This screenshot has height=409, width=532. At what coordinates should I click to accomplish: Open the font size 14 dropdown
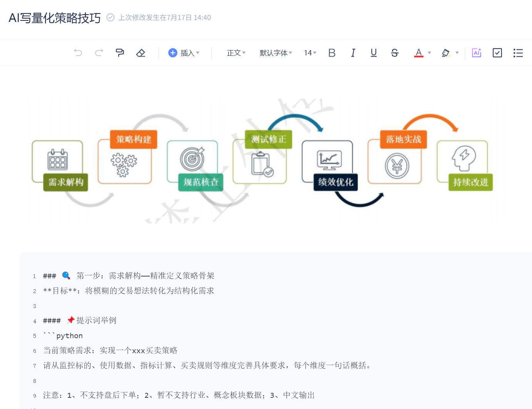[x=310, y=53]
